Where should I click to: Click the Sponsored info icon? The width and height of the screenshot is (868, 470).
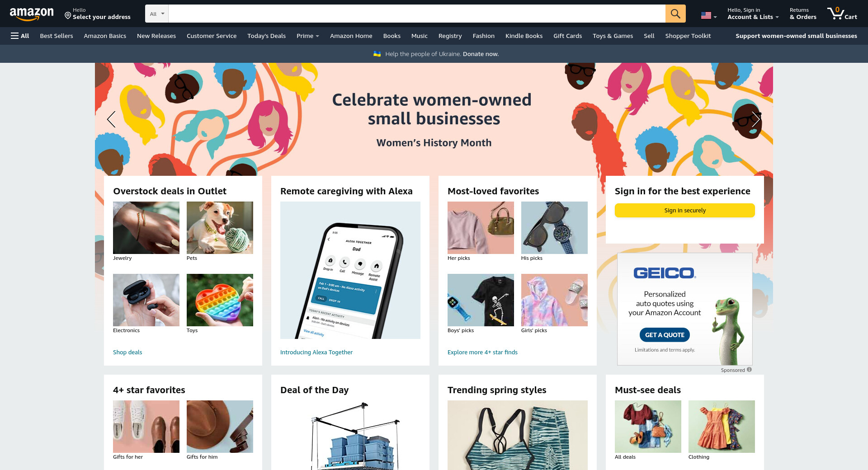pos(749,370)
